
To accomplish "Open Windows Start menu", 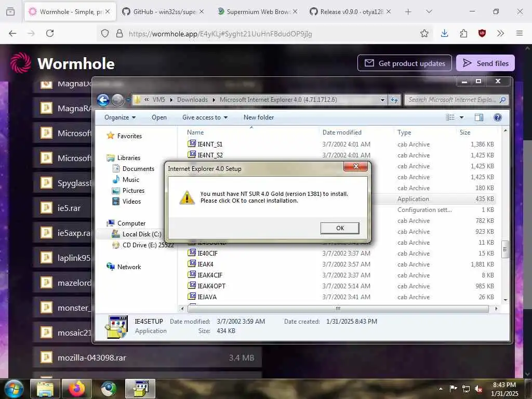I will (14, 389).
